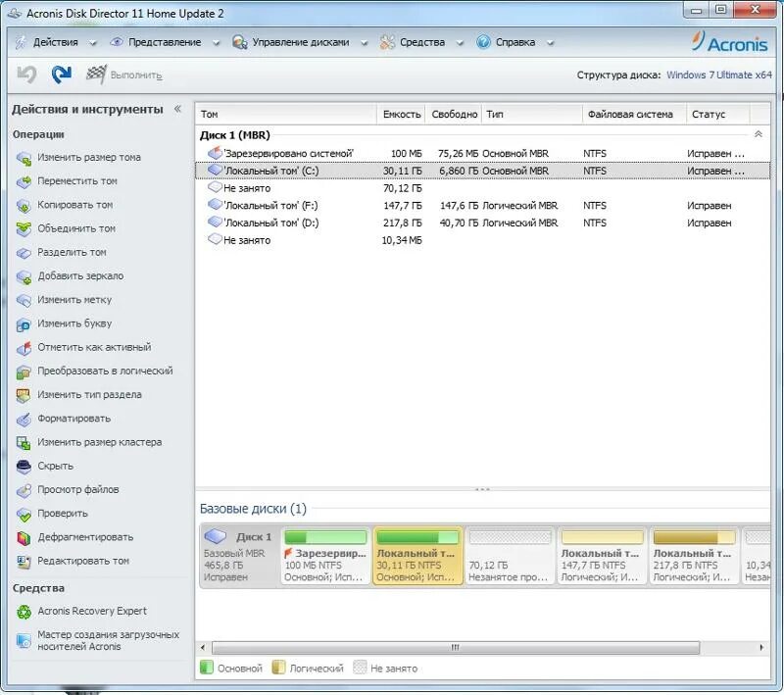Click the Acronis Recovery Expert icon
784x695 pixels.
pos(24,612)
